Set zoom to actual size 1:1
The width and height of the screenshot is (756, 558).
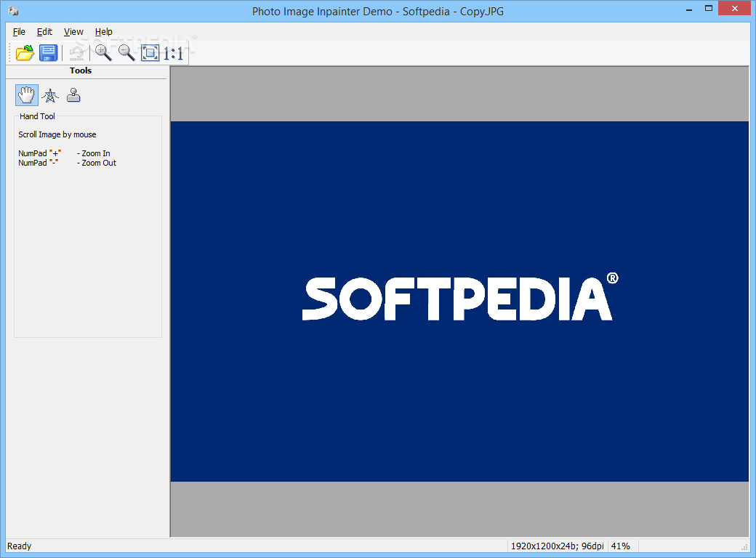(174, 54)
